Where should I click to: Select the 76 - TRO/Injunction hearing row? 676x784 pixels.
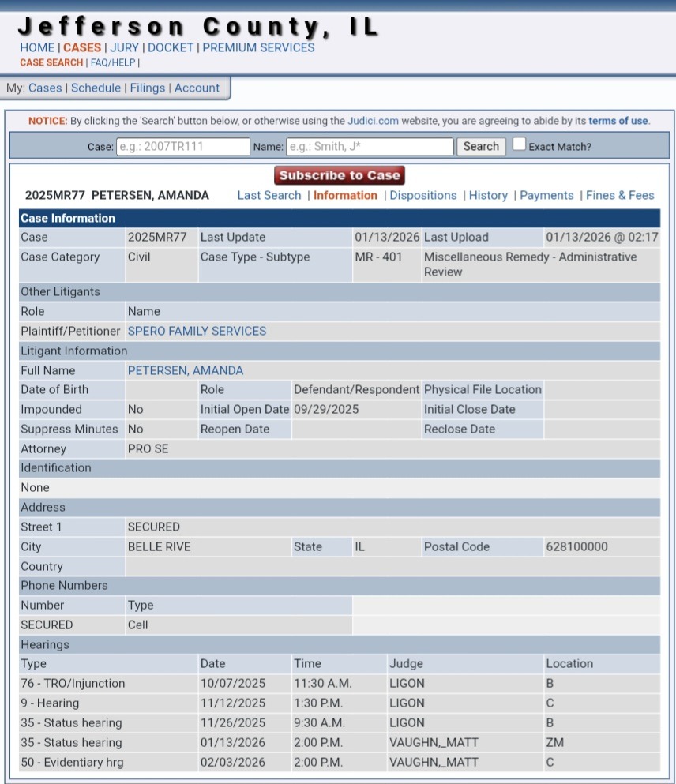tap(340, 684)
